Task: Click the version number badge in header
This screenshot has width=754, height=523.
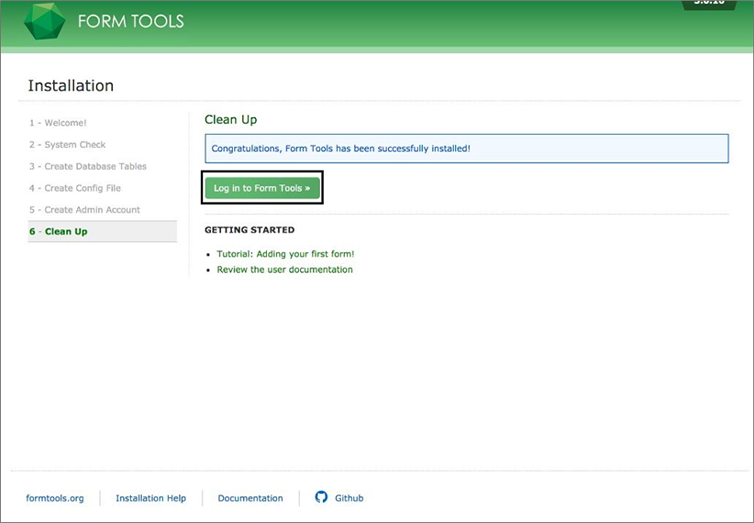Action: [709, 4]
